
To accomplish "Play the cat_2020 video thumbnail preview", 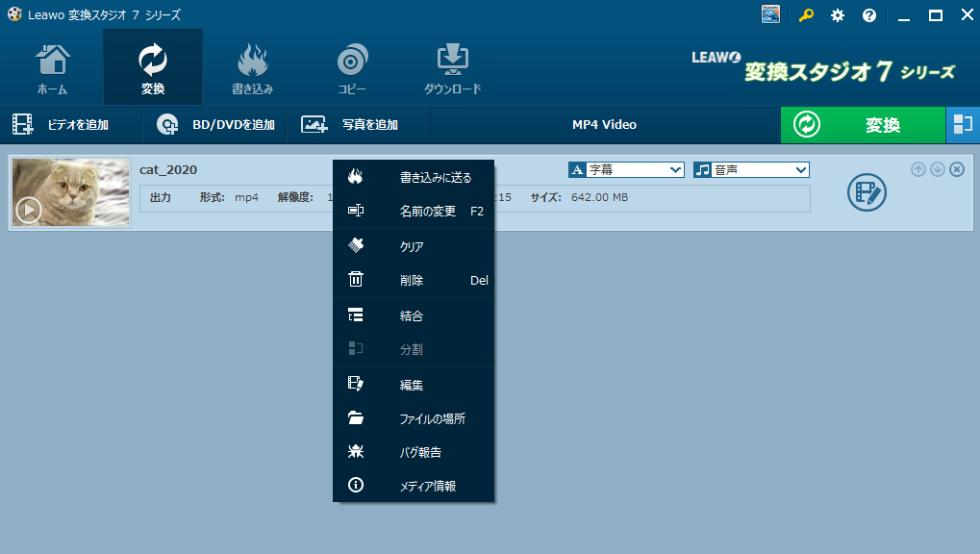I will point(29,210).
